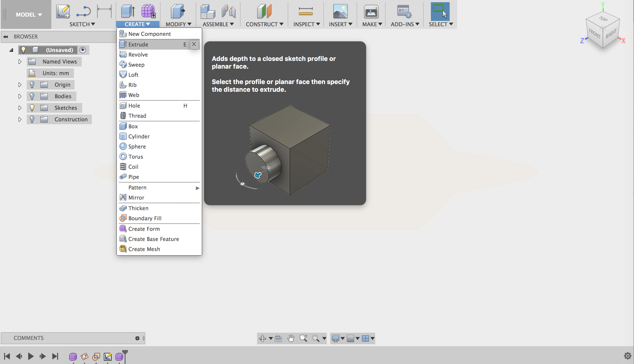The width and height of the screenshot is (634, 364).
Task: Expand the Bodies folder
Action: (x=20, y=96)
